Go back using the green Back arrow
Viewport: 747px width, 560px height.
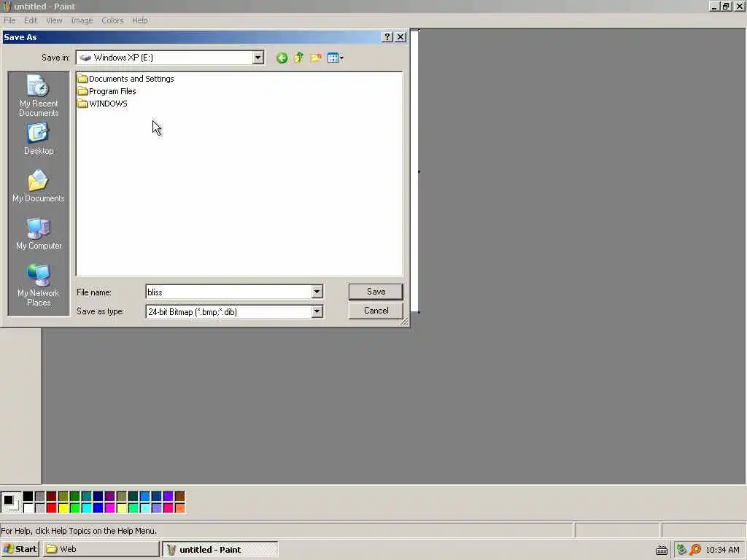point(282,58)
